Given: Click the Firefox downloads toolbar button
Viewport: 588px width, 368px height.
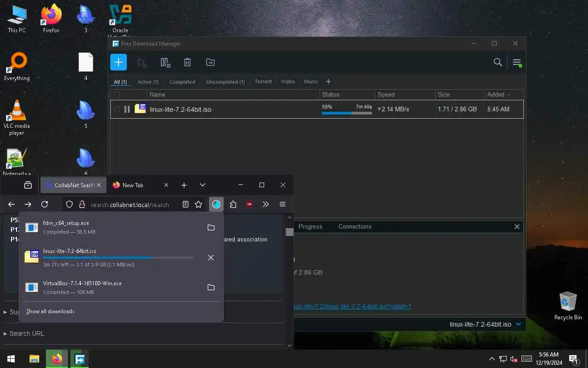Looking at the screenshot, I should (216, 204).
